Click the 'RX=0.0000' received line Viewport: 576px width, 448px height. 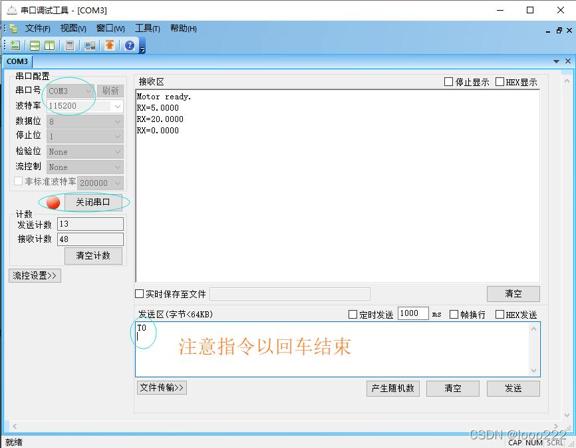(158, 130)
